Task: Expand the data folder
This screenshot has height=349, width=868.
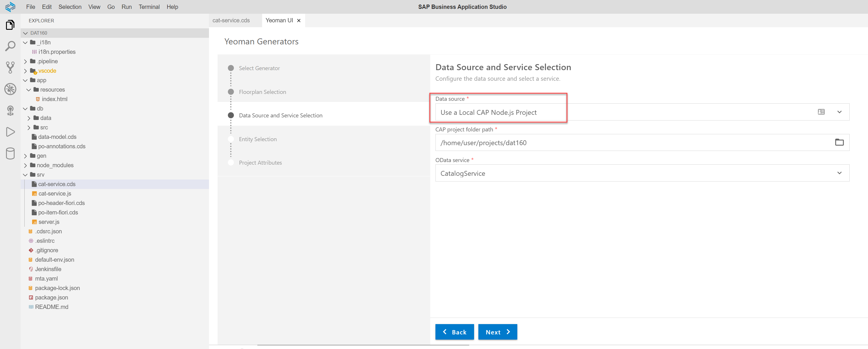Action: [29, 118]
